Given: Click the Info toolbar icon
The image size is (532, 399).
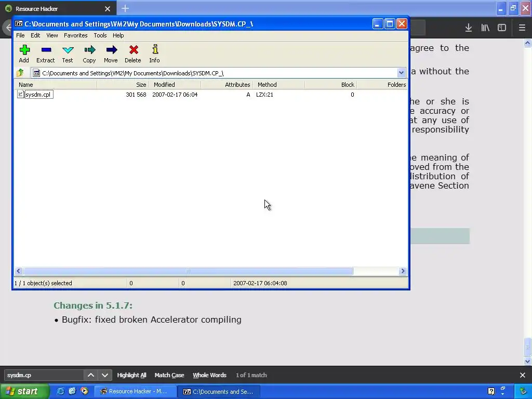Looking at the screenshot, I should [155, 54].
